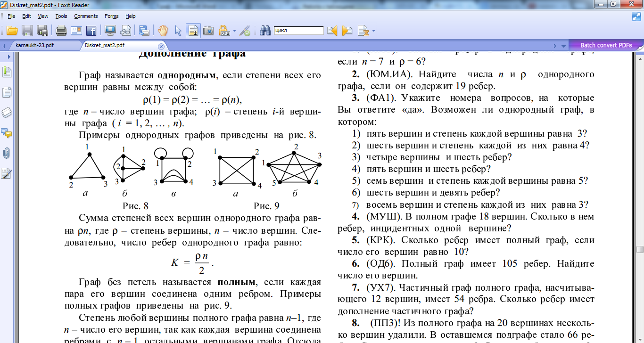Image resolution: width=644 pixels, height=343 pixels.
Task: Click line "шесть вершин и девять ребер?"
Action: 433,193
